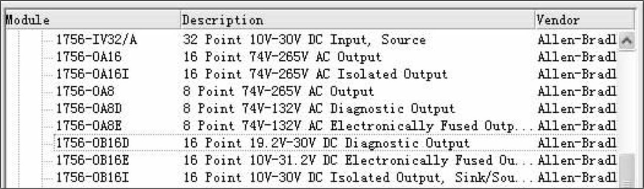Click the vertical scrollbar track
The width and height of the screenshot is (644, 189).
click(x=627, y=99)
